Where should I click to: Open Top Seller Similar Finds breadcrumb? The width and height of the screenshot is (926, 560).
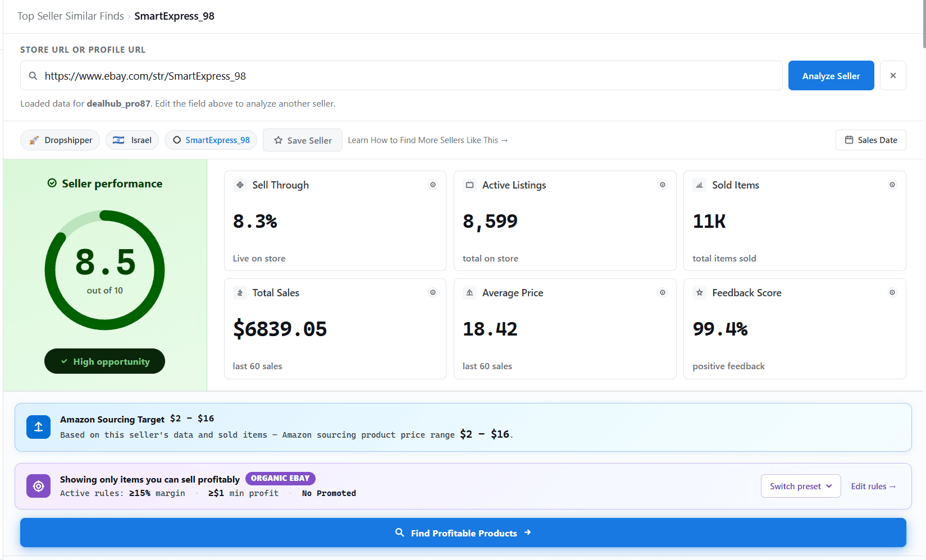click(71, 16)
